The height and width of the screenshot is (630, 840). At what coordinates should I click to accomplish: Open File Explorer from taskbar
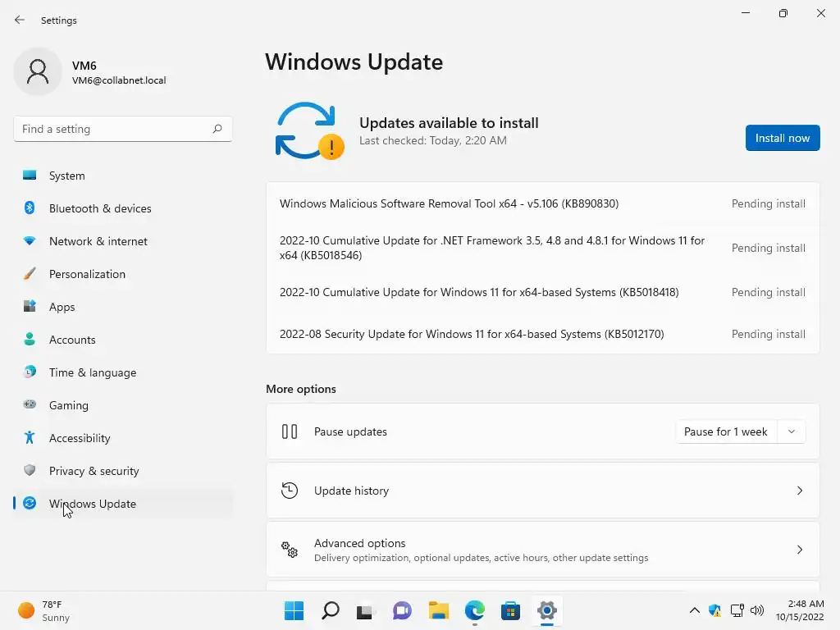point(438,610)
